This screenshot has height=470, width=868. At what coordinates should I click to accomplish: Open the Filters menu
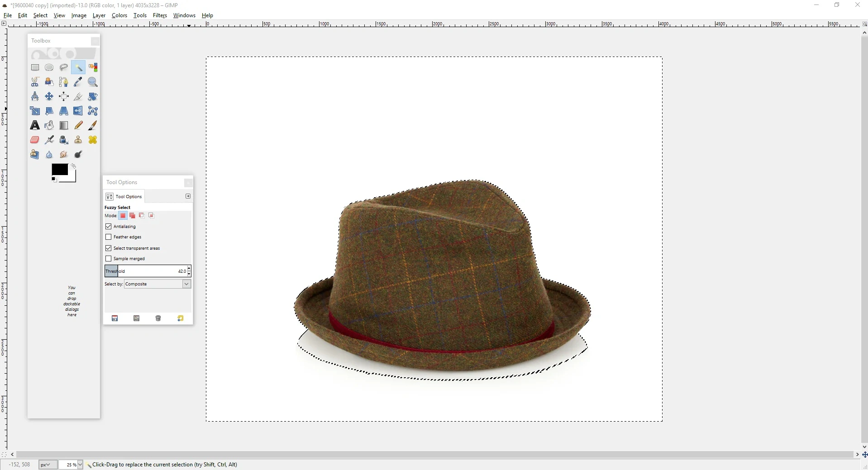pos(160,15)
